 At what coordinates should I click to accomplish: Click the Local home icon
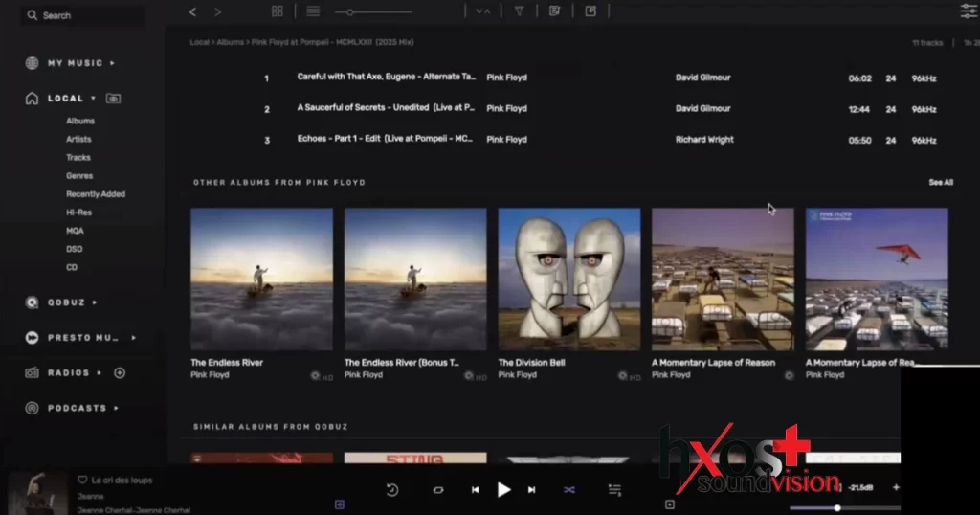(x=32, y=99)
